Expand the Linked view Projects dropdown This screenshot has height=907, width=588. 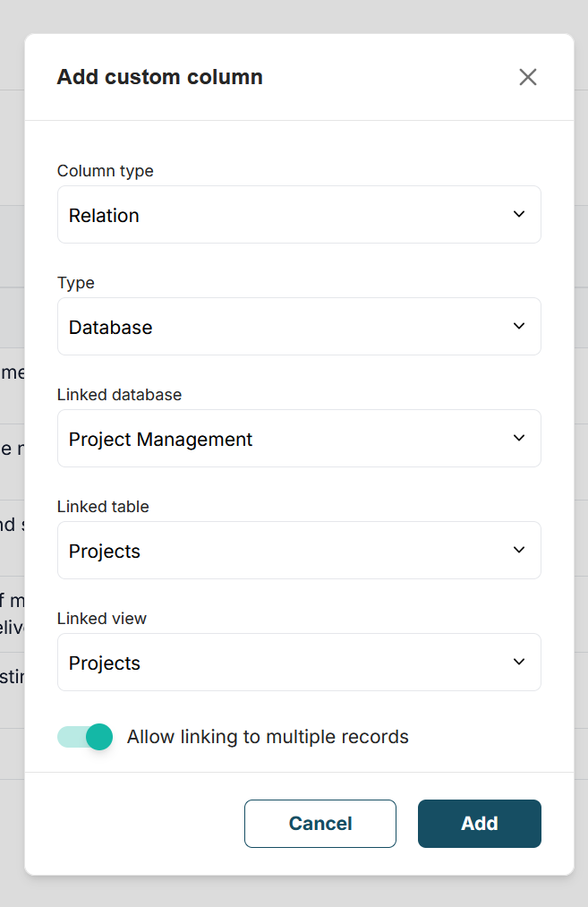pyautogui.click(x=286, y=663)
